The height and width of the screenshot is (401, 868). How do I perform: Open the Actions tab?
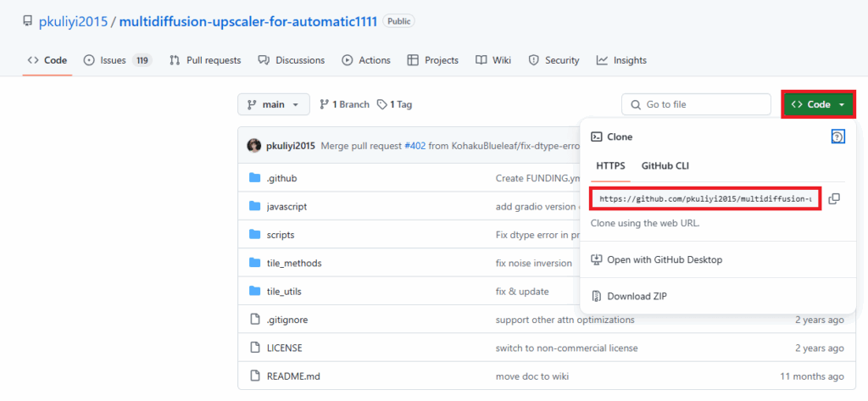pos(366,60)
